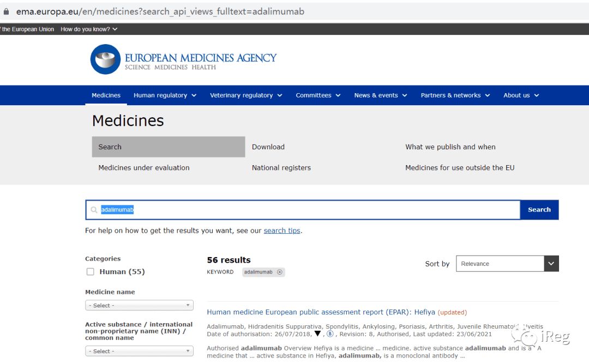This screenshot has width=589, height=364.
Task: Click the biosimilar B circle icon
Action: point(330,333)
